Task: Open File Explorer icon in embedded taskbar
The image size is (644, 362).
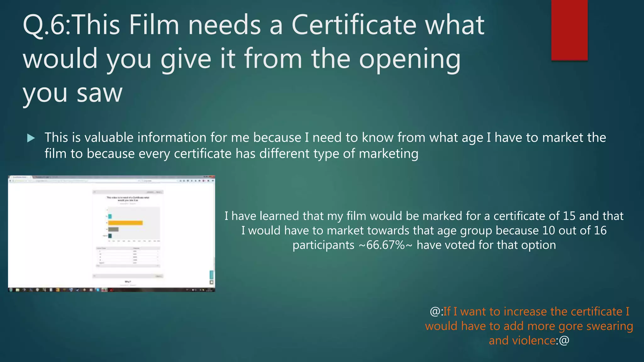Action: pyautogui.click(x=18, y=290)
